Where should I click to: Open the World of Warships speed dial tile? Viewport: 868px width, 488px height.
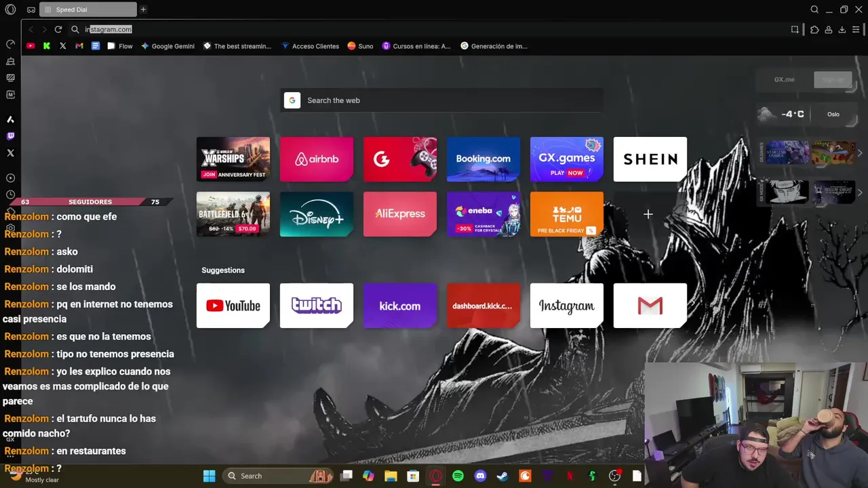(233, 159)
